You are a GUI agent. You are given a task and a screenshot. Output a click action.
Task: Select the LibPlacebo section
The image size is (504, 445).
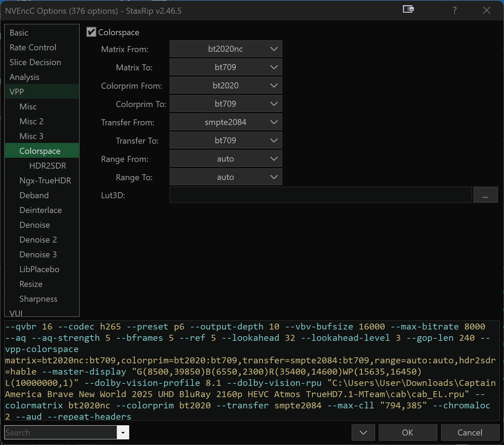(x=39, y=269)
